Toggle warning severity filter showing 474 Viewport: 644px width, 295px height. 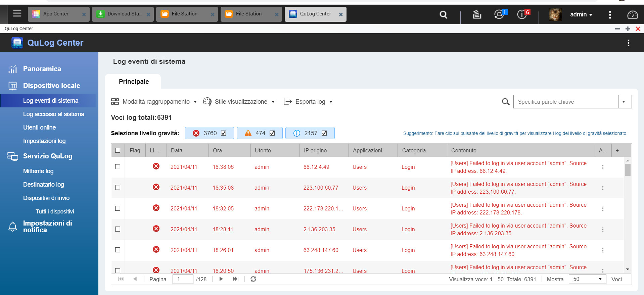[260, 133]
